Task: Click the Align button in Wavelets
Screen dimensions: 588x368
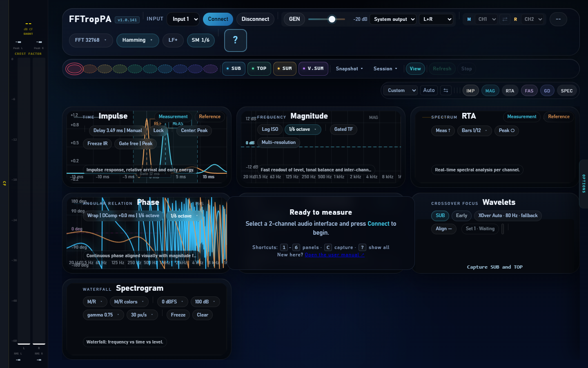Action: tap(444, 229)
